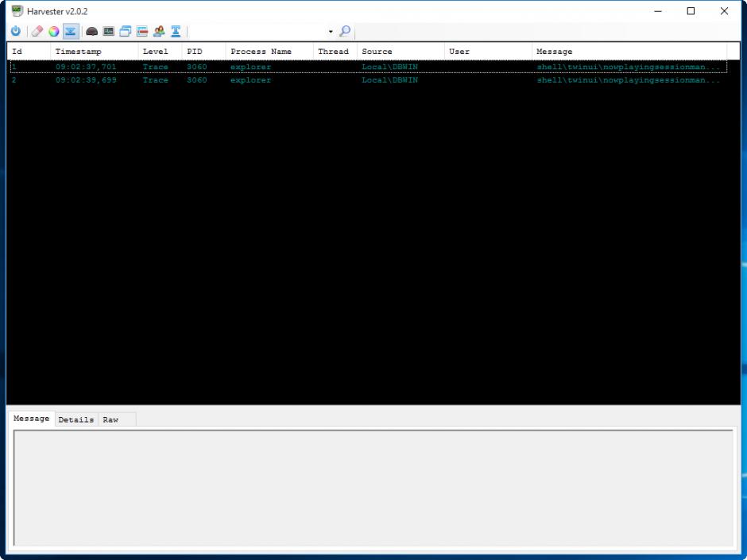Viewport: 747px width, 560px height.
Task: Click the Source column header
Action: pos(401,52)
